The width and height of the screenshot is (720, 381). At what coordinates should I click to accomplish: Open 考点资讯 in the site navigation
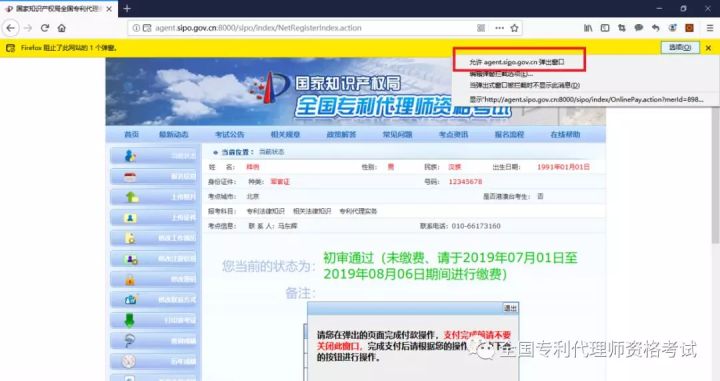[x=453, y=134]
